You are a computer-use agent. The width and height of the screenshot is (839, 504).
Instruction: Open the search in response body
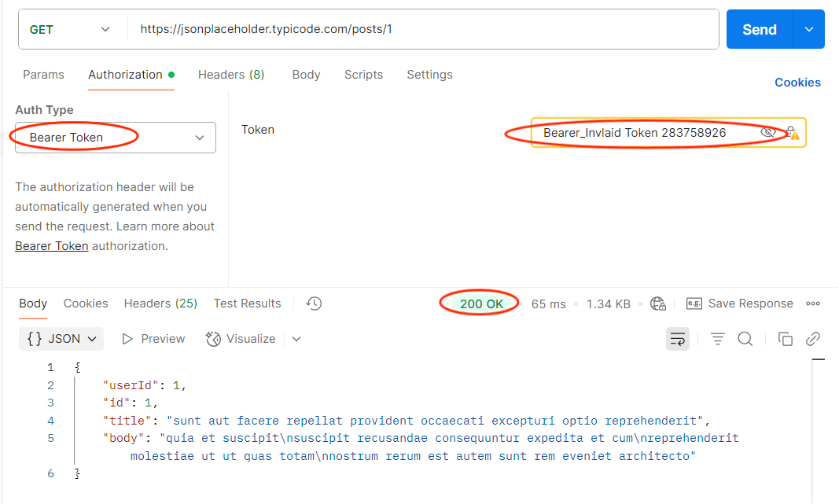(744, 338)
